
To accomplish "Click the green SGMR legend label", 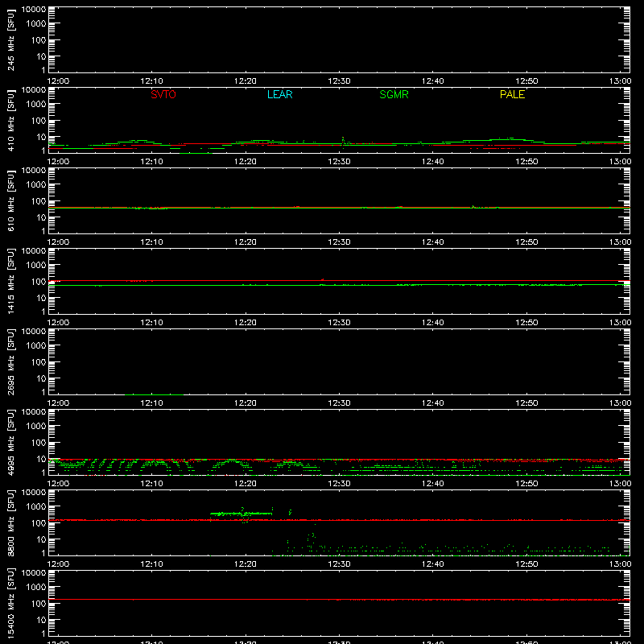I will [x=394, y=94].
